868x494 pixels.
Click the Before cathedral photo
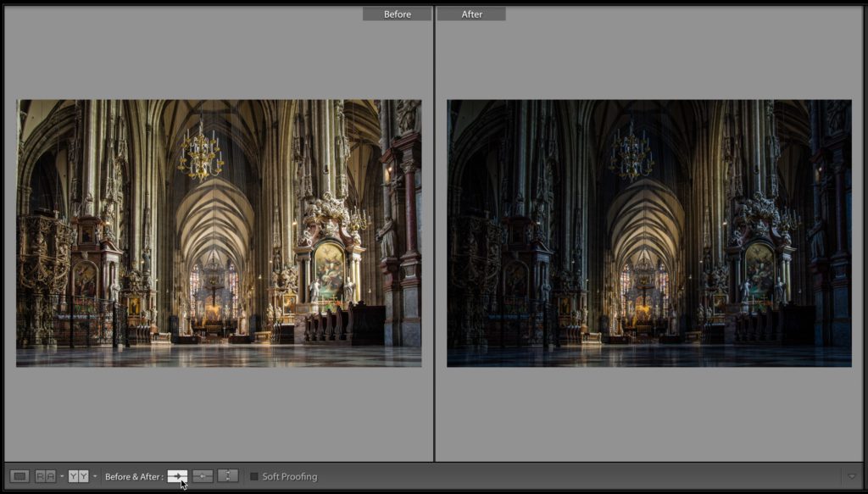coord(219,233)
